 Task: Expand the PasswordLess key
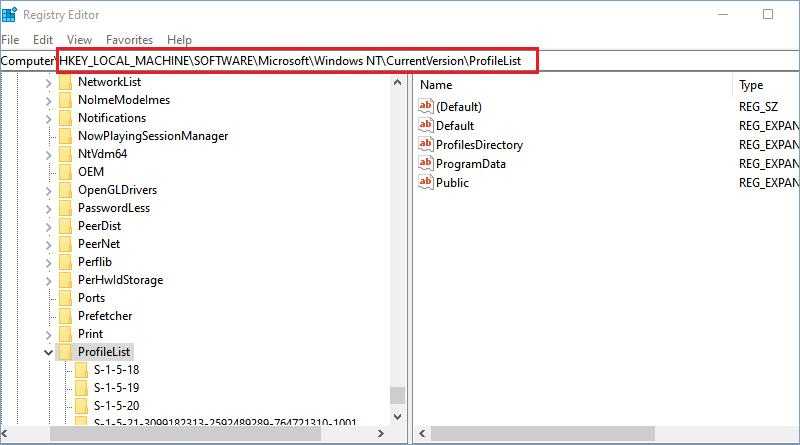tap(48, 209)
